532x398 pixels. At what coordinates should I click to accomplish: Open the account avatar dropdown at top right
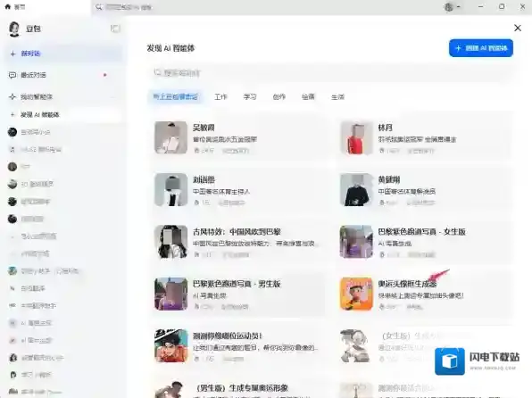(x=453, y=7)
